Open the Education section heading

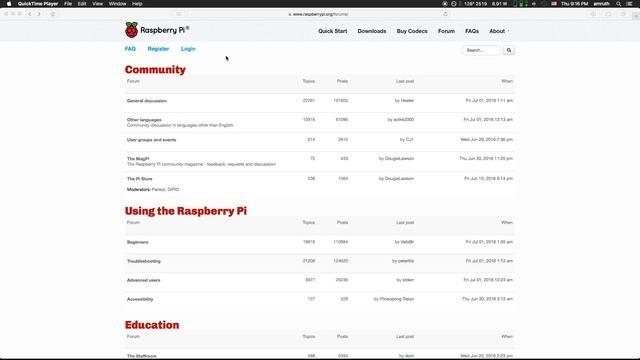click(152, 325)
